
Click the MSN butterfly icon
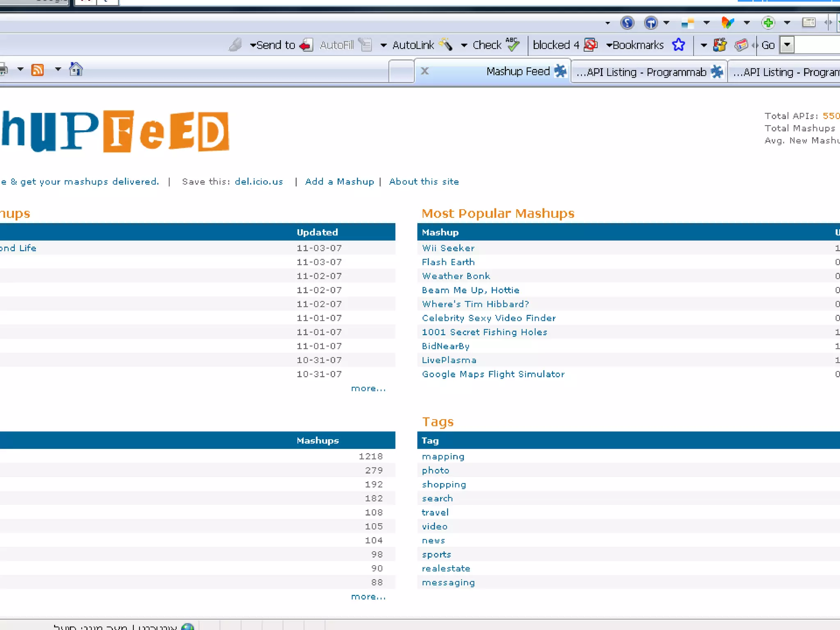click(x=728, y=23)
